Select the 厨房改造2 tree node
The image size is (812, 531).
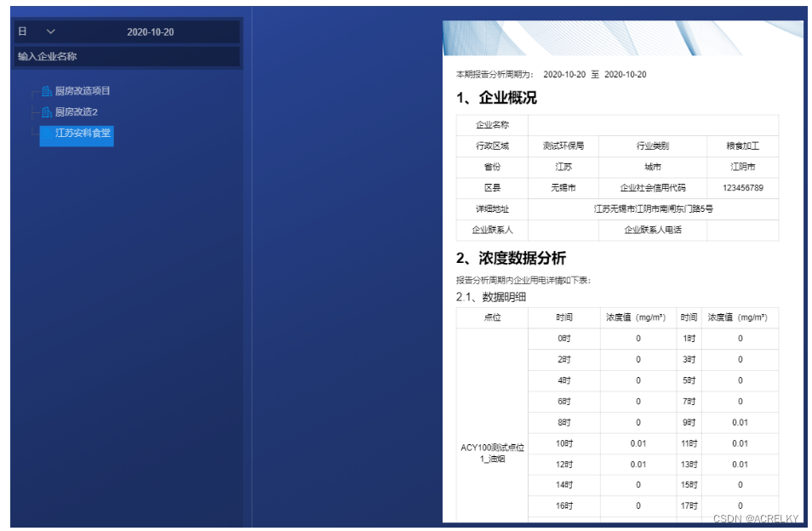point(76,111)
